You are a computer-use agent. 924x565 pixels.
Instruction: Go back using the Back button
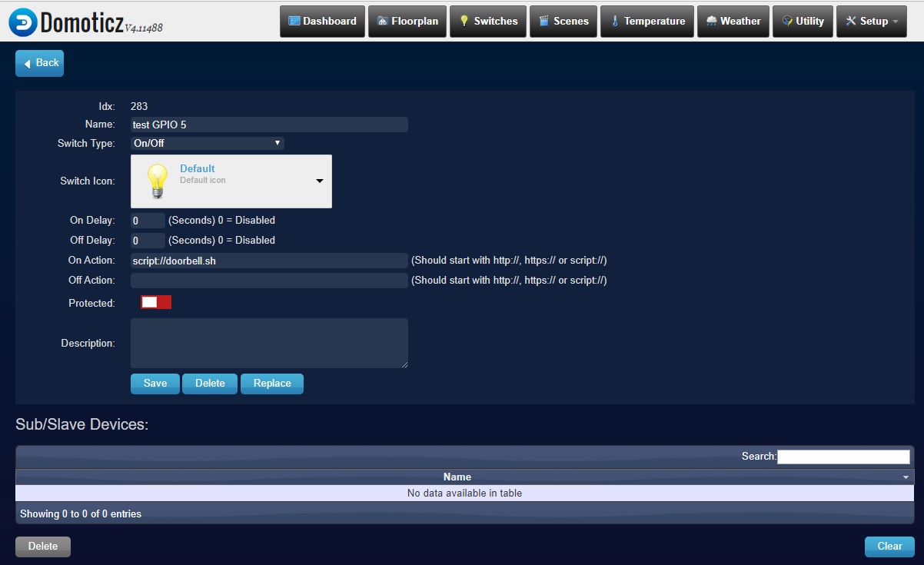pyautogui.click(x=40, y=63)
